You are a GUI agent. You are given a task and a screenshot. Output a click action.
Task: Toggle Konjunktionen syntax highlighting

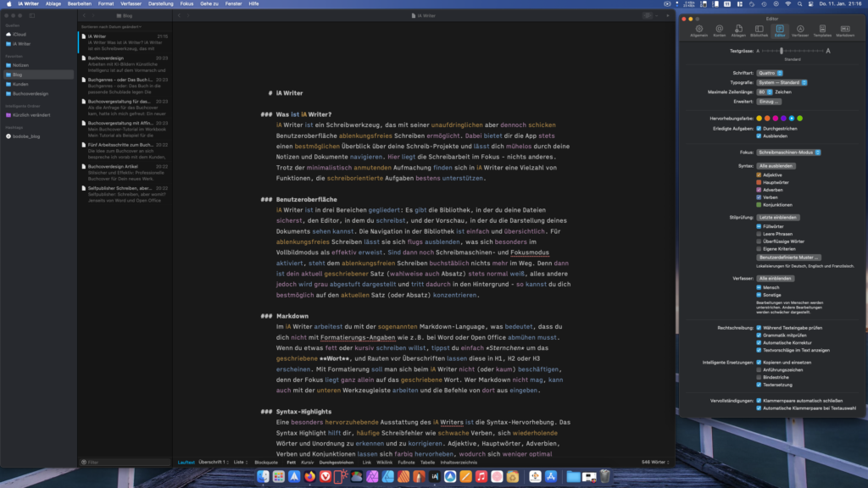click(759, 205)
